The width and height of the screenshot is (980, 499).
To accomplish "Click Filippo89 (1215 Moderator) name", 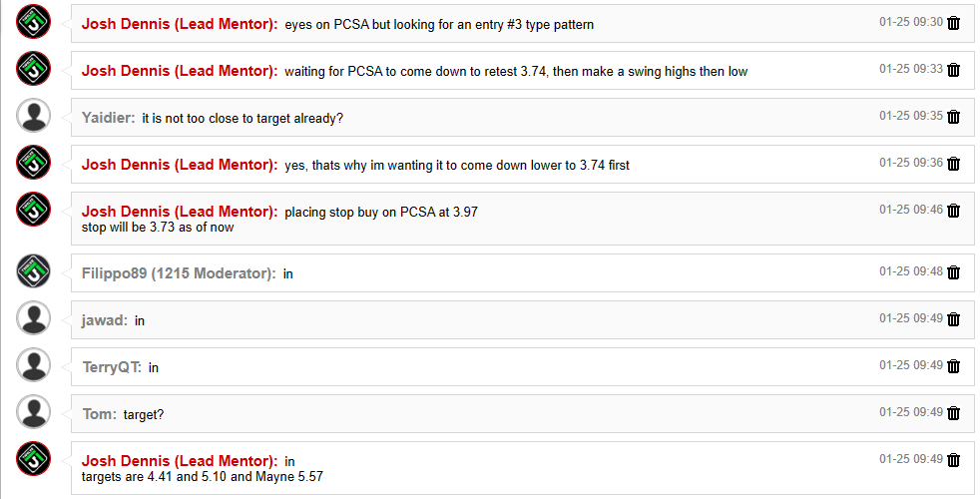I will [179, 273].
